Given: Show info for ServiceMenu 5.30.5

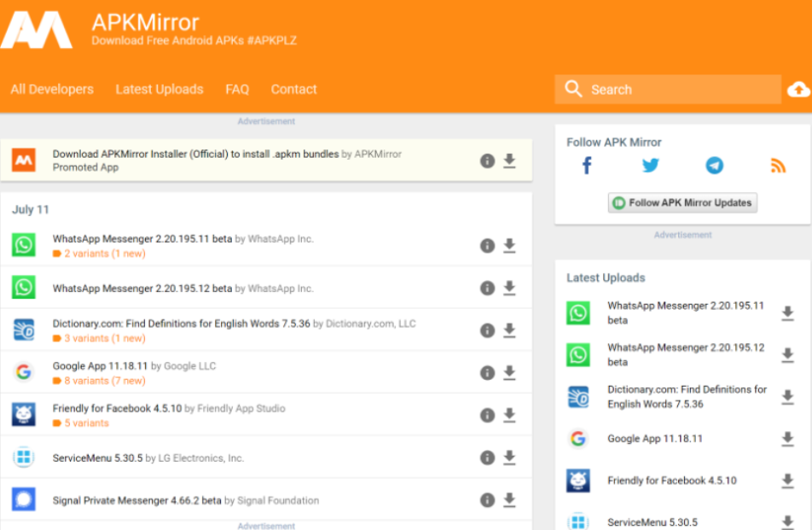Looking at the screenshot, I should [x=487, y=458].
